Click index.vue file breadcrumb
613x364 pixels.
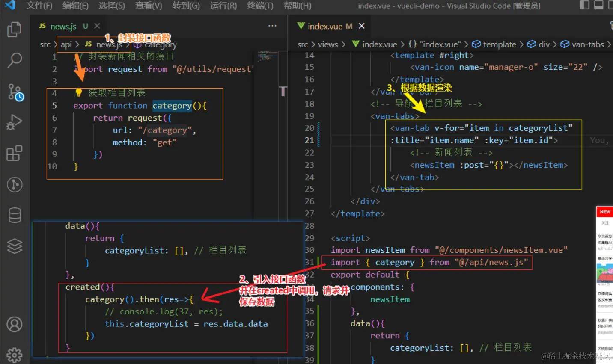click(374, 44)
